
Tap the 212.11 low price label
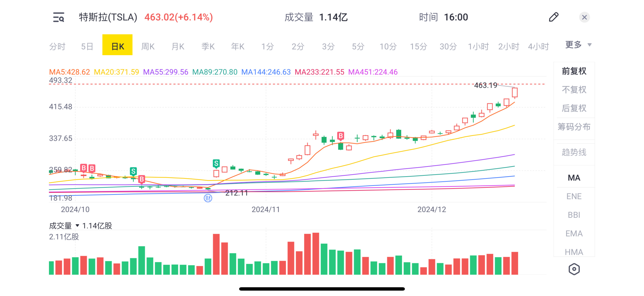236,193
